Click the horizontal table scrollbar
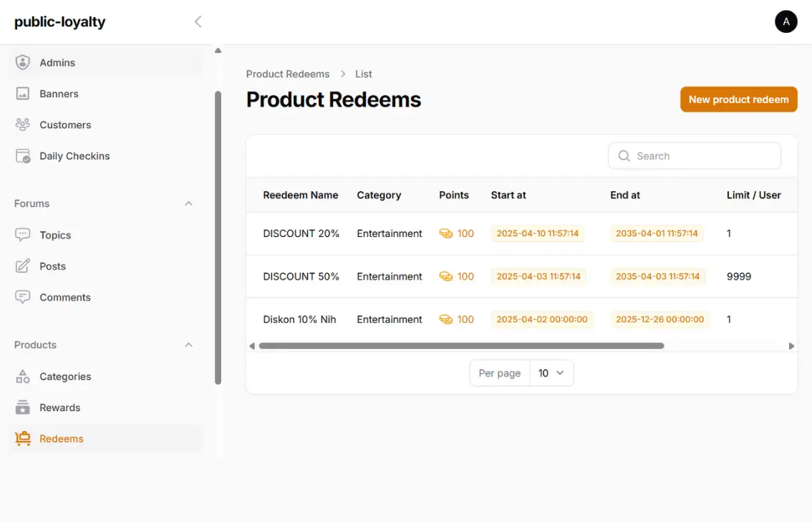The height and width of the screenshot is (522, 812). click(461, 346)
